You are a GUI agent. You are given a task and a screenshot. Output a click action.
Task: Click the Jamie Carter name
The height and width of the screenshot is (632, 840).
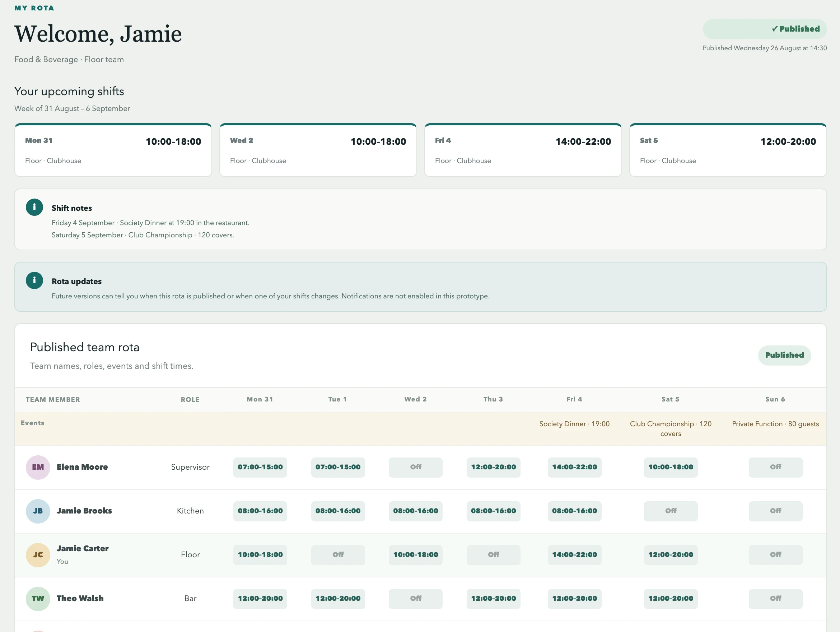pos(83,548)
